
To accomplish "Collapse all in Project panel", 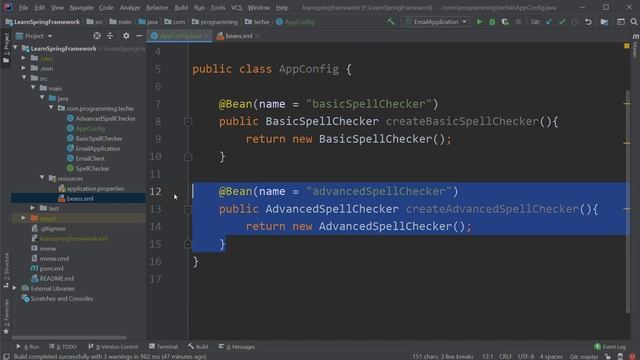I will pos(110,36).
